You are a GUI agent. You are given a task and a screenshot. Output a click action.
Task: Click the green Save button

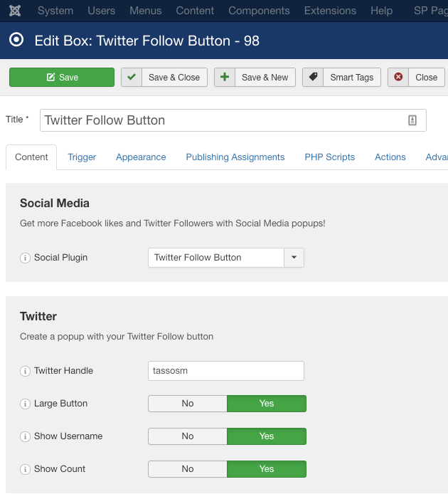[x=62, y=77]
